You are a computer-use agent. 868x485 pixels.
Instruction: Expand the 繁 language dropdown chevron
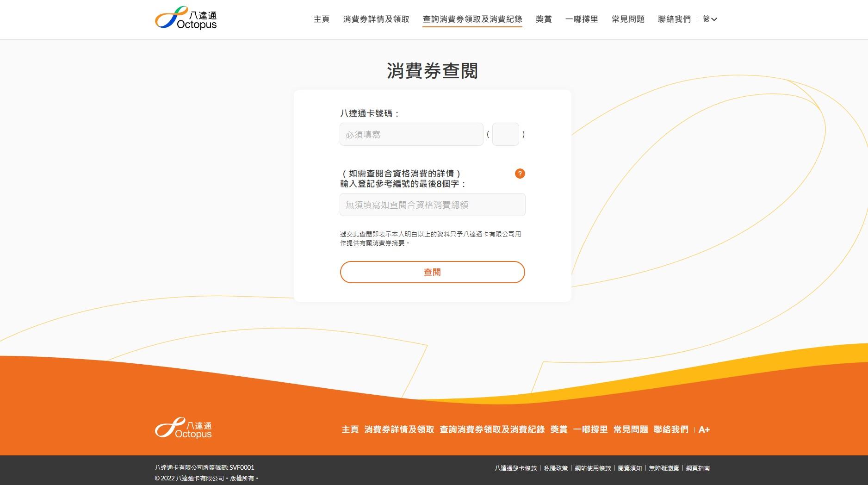[x=715, y=19]
